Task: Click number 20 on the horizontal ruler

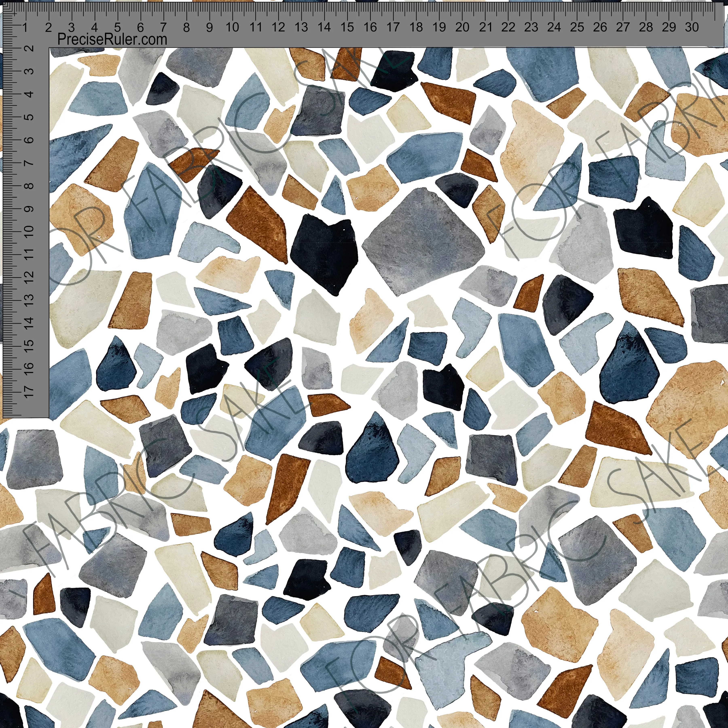Action: (x=462, y=27)
